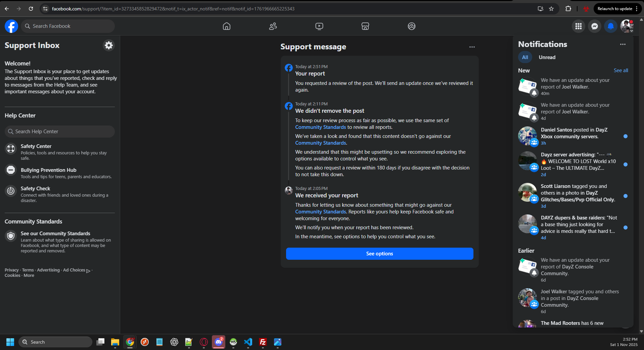Open Scott Liarson tagged you notification
This screenshot has width=644, height=350.
[x=573, y=196]
